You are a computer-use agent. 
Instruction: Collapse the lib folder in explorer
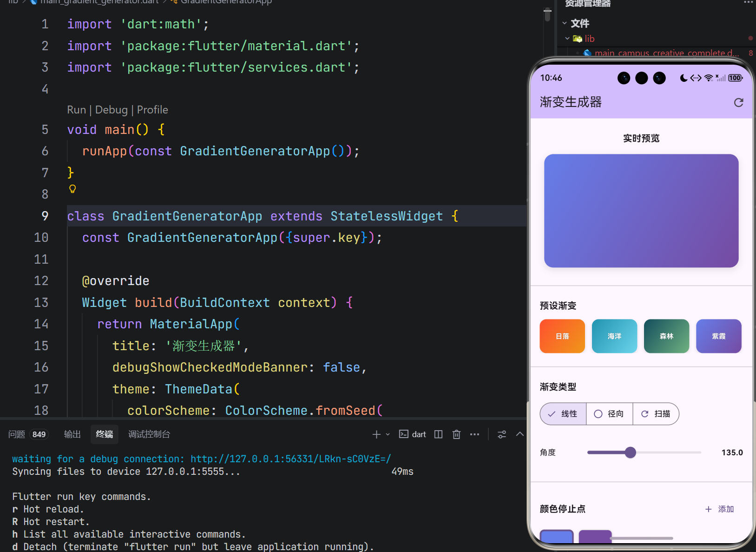coord(567,39)
